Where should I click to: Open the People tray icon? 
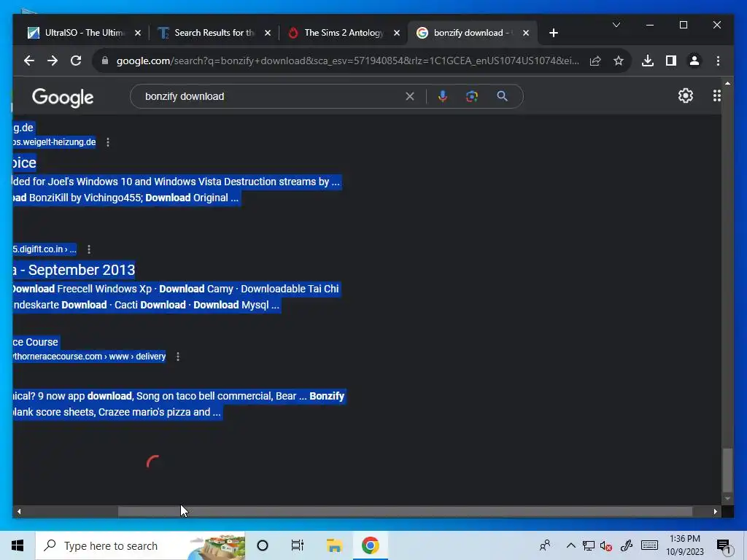point(545,545)
